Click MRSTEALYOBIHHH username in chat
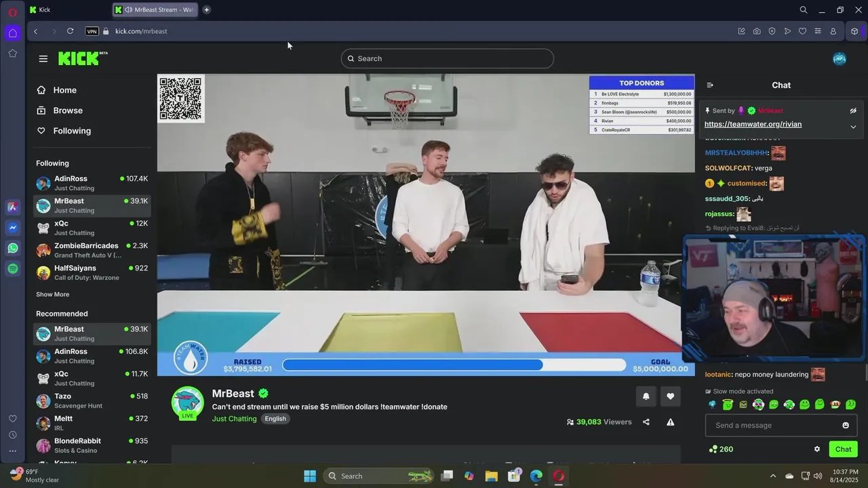The image size is (868, 488). click(x=736, y=153)
